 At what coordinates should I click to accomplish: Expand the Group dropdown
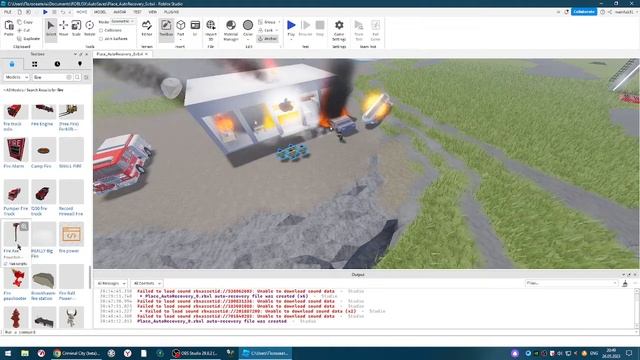point(279,22)
